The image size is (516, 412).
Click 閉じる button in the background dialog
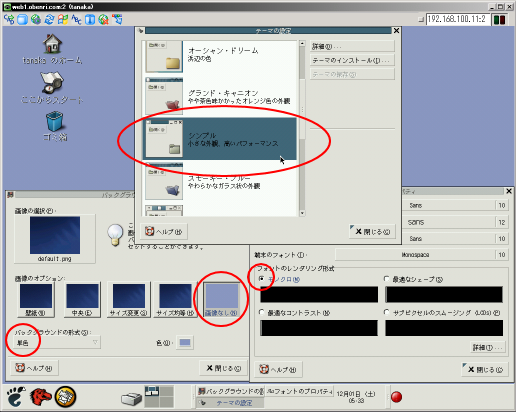[x=223, y=368]
